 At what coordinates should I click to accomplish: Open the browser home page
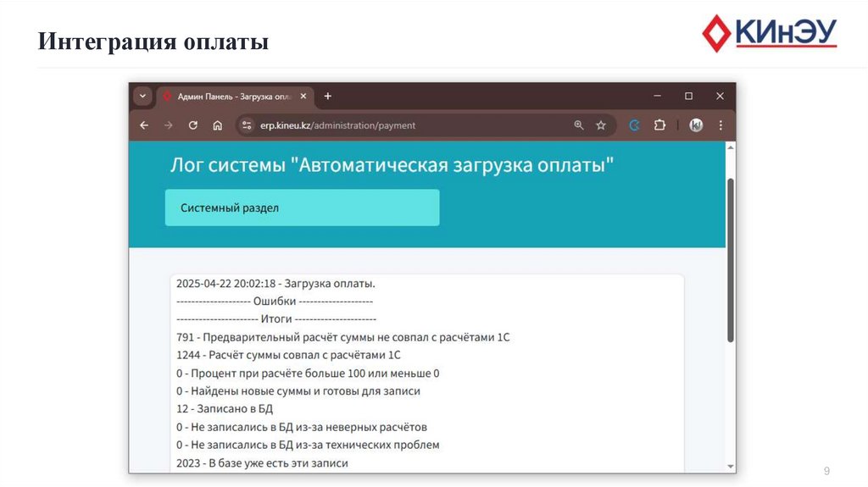[218, 125]
